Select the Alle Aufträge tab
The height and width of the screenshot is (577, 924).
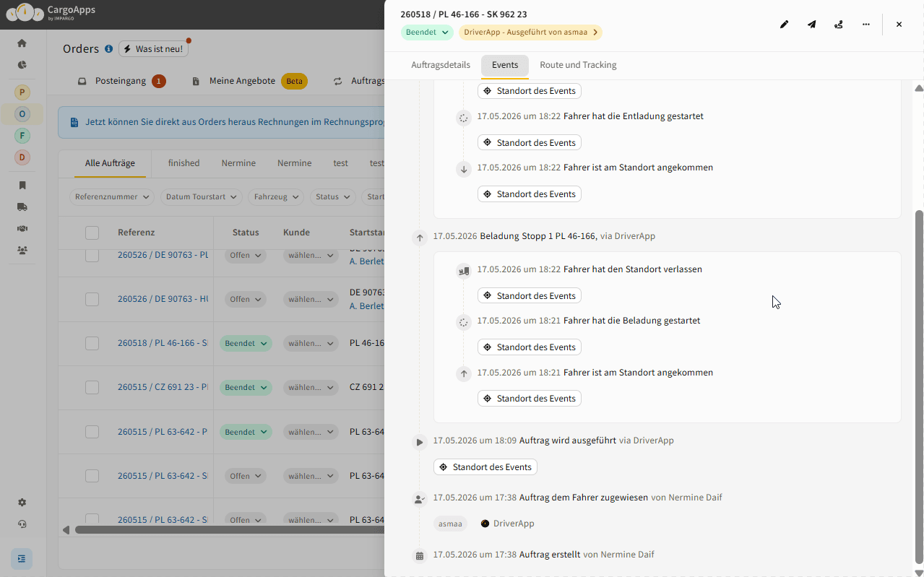(110, 163)
